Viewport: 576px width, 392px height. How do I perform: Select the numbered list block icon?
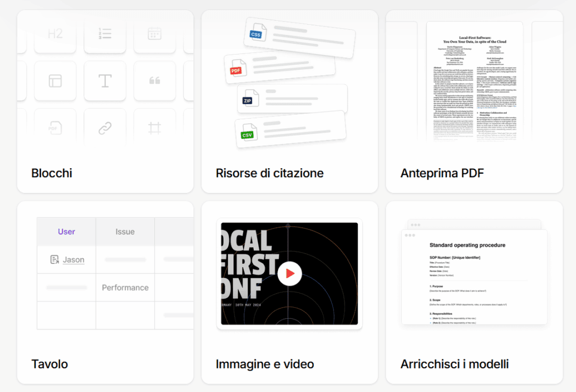click(x=105, y=34)
